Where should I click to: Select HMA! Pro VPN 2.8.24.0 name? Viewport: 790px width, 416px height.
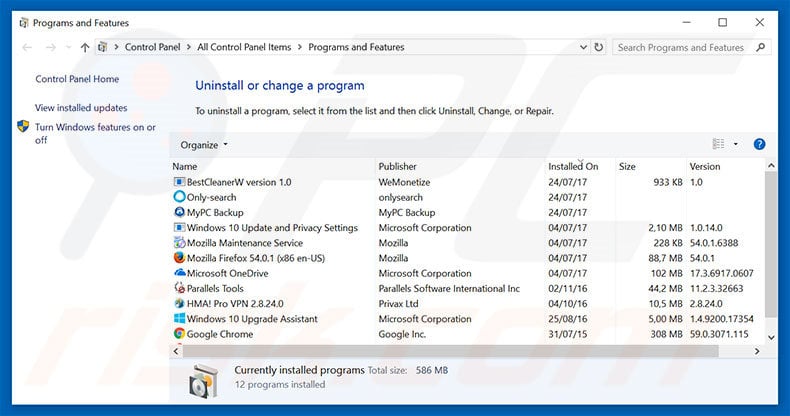[235, 304]
